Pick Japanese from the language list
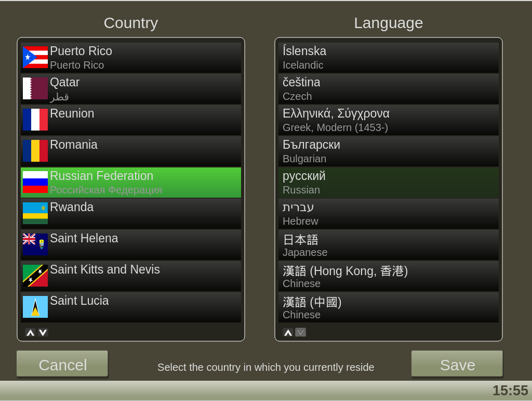Viewport: 532px width, 401px height. coord(388,245)
